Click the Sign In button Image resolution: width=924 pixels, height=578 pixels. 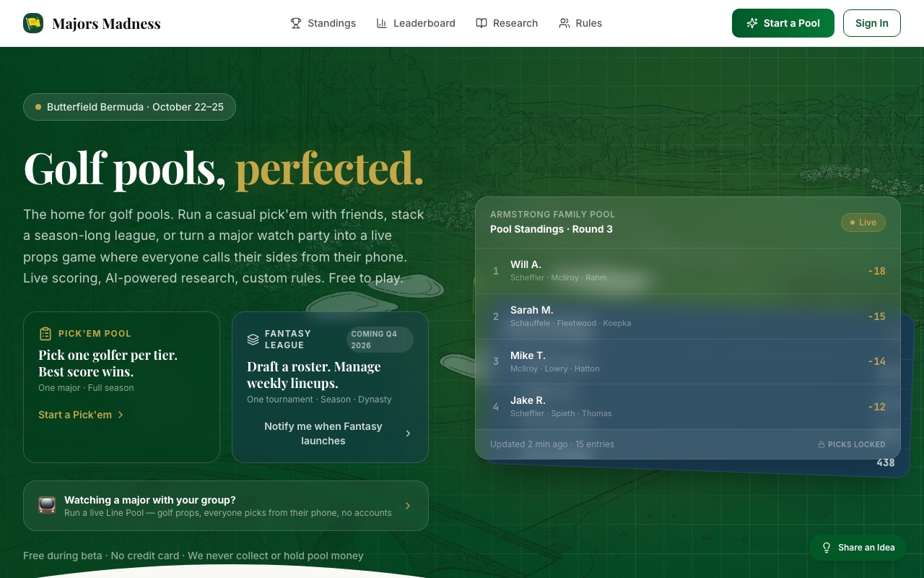(x=872, y=23)
